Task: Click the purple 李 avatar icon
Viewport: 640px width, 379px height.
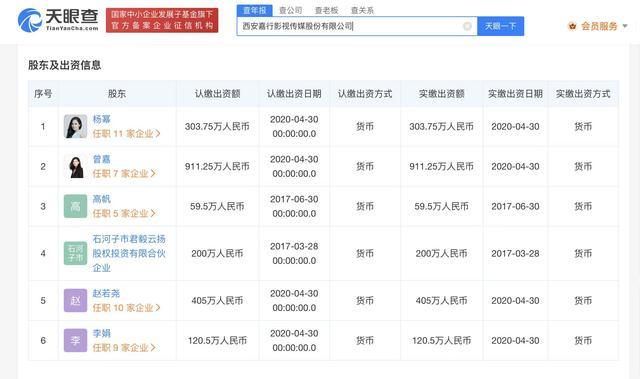Action: [76, 341]
